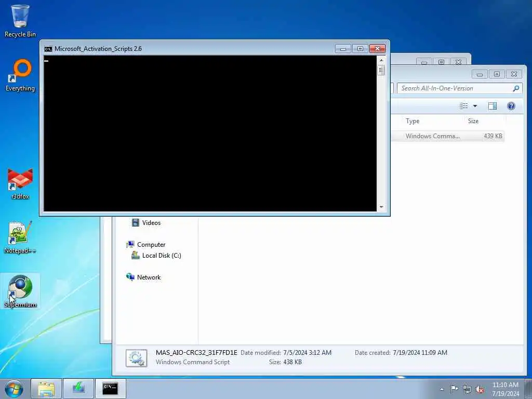
Task: Maximize the All-In-One-Version Explorer window
Action: [x=497, y=74]
